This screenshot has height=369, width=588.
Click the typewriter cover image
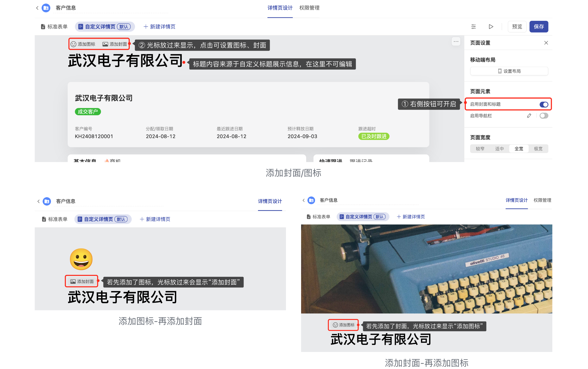[427, 269]
